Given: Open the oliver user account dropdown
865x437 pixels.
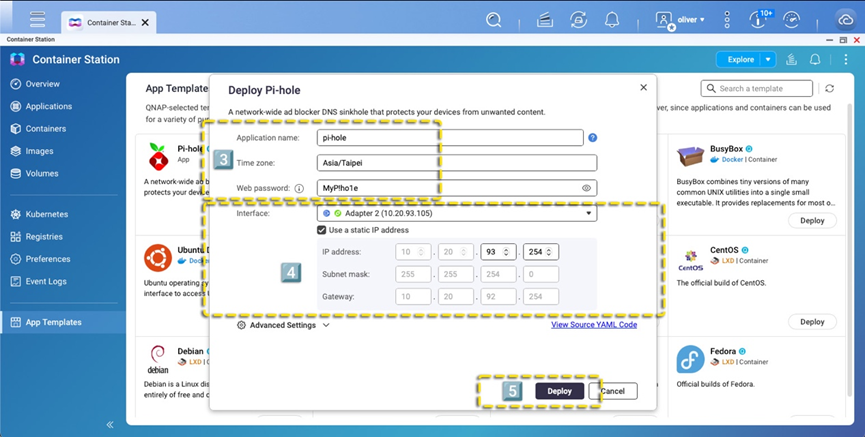Looking at the screenshot, I should pos(681,19).
